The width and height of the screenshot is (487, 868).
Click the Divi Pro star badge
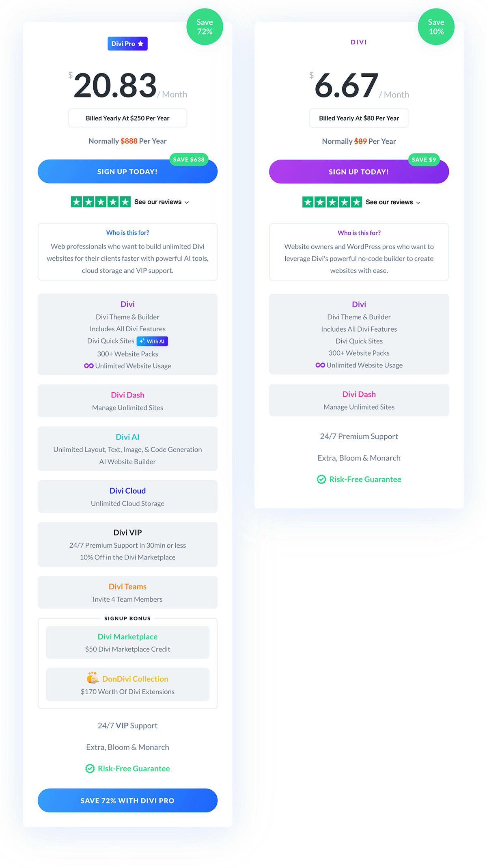127,43
